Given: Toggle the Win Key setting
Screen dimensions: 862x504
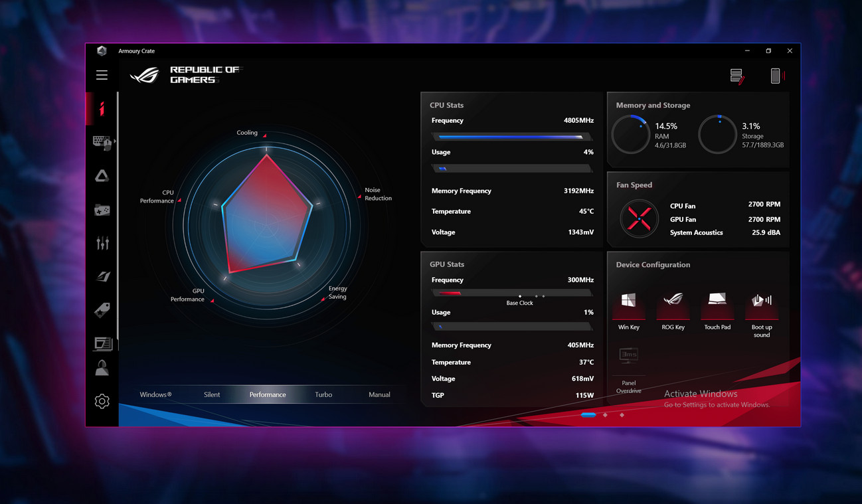Looking at the screenshot, I should [628, 311].
